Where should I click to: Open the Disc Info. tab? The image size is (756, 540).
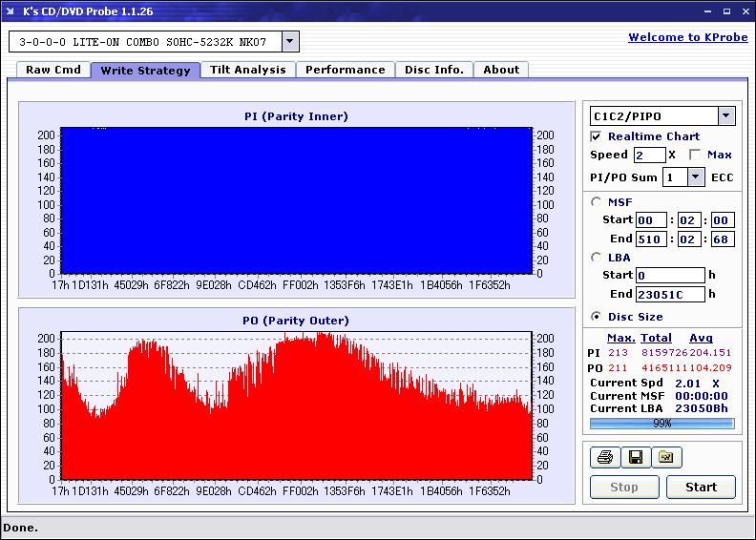(x=434, y=70)
